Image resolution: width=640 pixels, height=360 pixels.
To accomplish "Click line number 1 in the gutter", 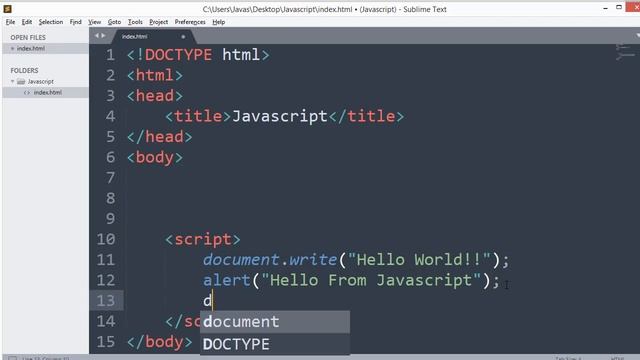I will (x=110, y=55).
